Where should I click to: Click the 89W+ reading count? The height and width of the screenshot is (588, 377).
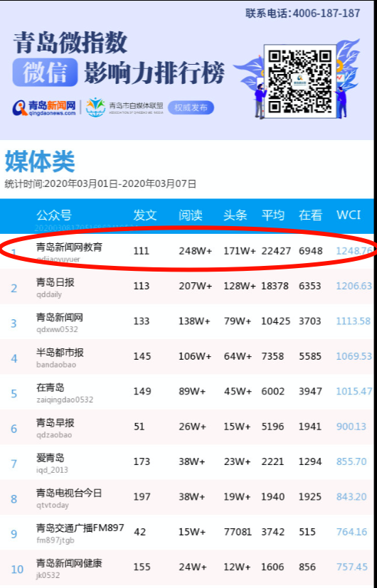(x=192, y=392)
